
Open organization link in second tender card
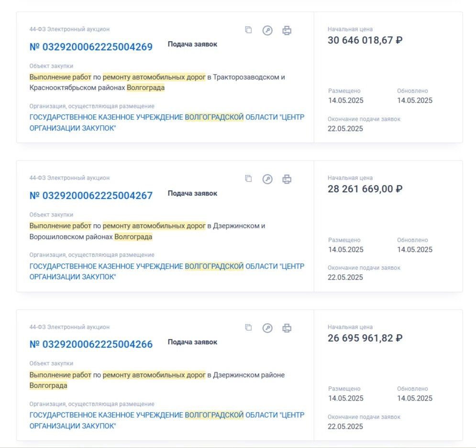click(166, 272)
